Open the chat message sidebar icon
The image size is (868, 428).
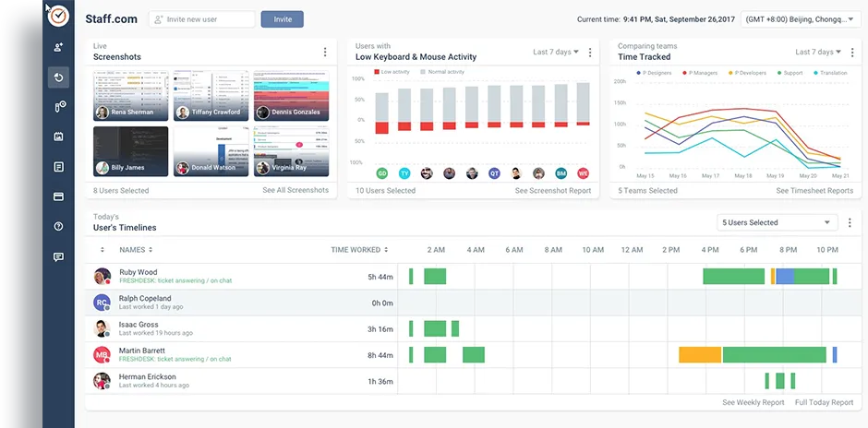[58, 256]
